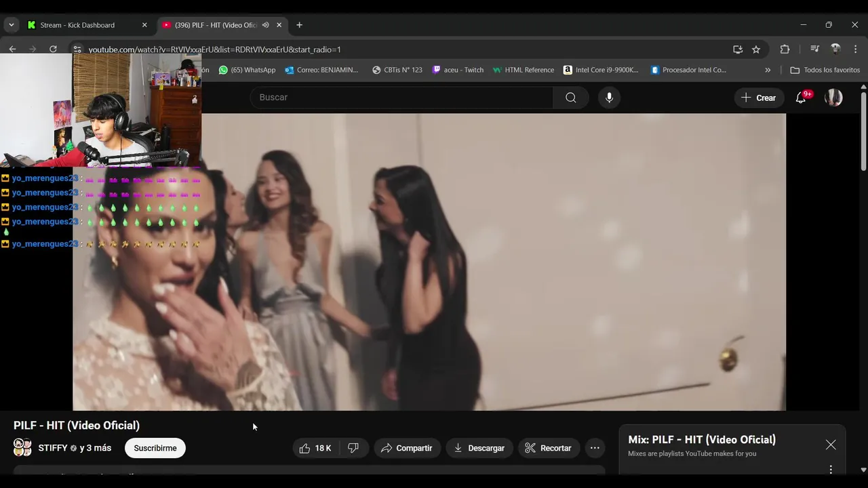Close the YouTube PILF - HIT tab
The width and height of the screenshot is (868, 488).
point(279,25)
